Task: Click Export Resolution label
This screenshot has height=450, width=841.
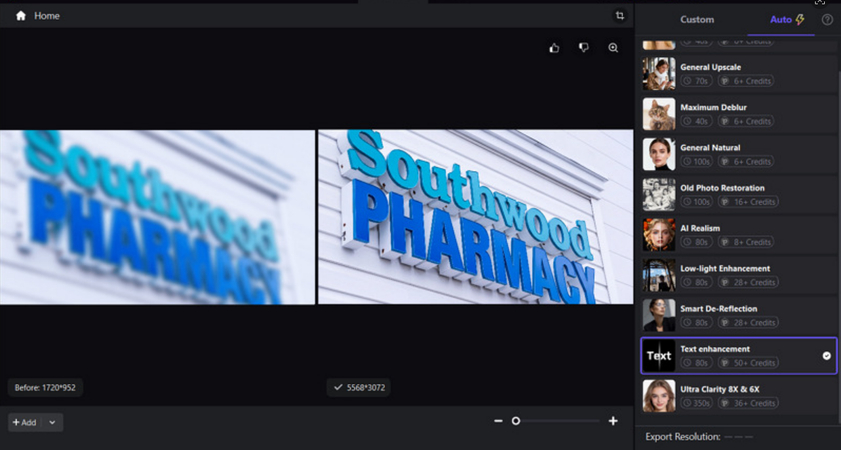Action: coord(683,437)
